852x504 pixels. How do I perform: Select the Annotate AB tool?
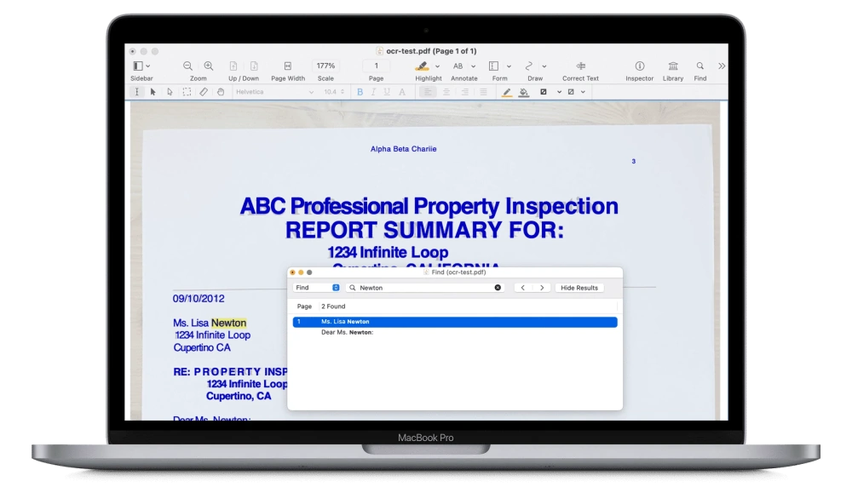[x=458, y=66]
